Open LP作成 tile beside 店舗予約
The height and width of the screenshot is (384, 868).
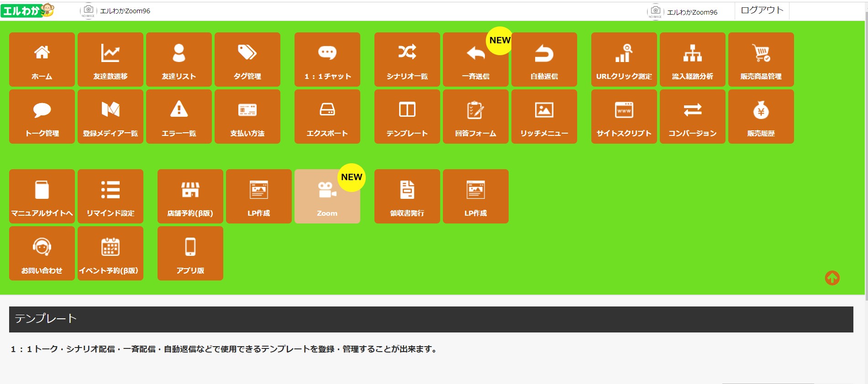click(259, 196)
